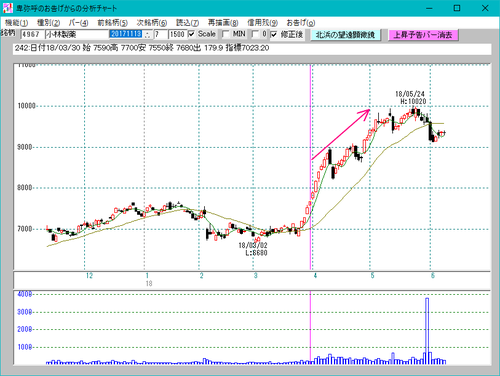
Task: Click the field containing 7
Action: pyautogui.click(x=160, y=34)
